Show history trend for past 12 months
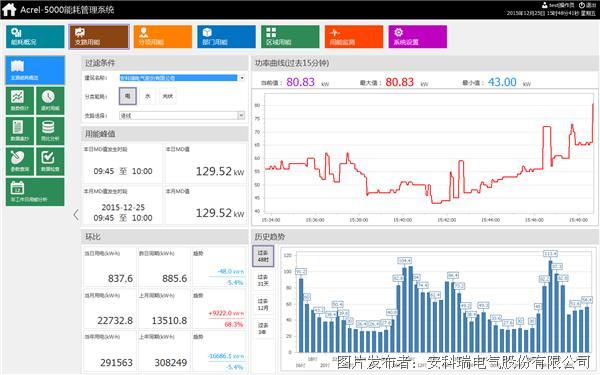The width and height of the screenshot is (600, 375). (263, 304)
